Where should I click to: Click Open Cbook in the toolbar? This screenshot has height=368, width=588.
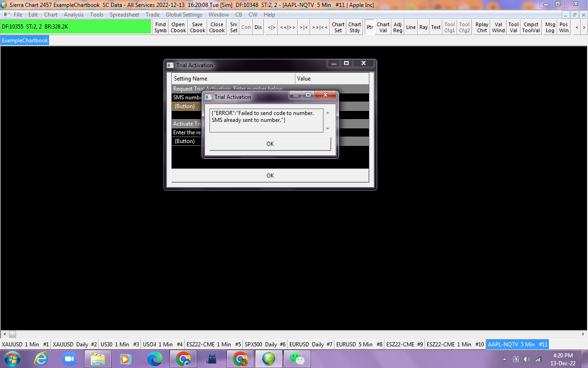tap(178, 27)
